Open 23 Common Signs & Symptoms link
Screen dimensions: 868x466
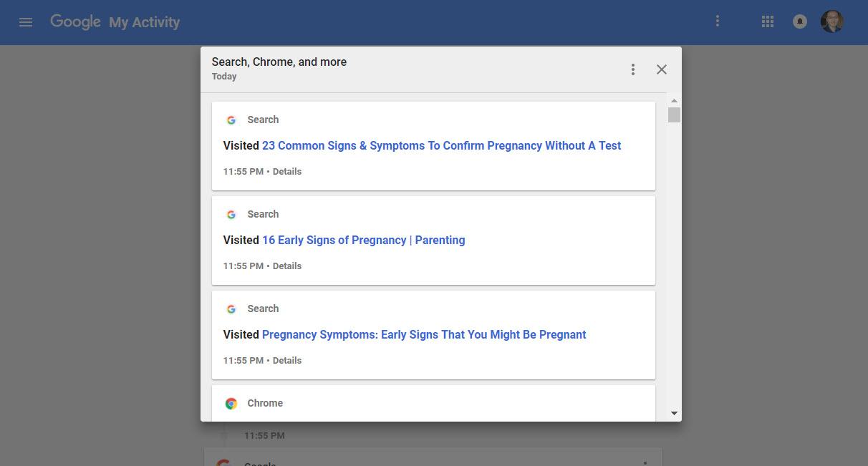pos(441,145)
